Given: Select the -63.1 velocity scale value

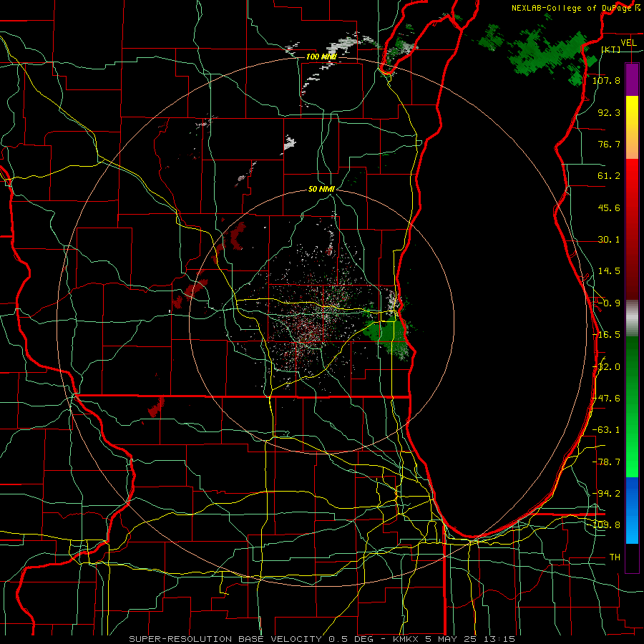Looking at the screenshot, I should 606,430.
